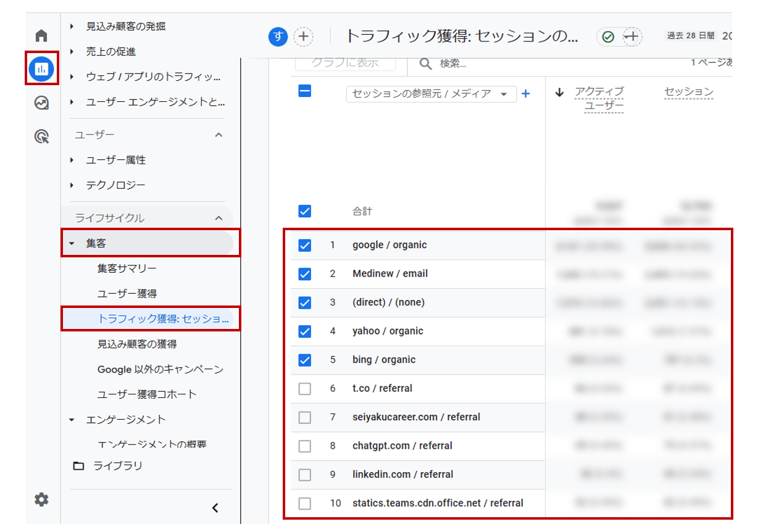Deselect the checkbox for google / organic

coord(304,244)
